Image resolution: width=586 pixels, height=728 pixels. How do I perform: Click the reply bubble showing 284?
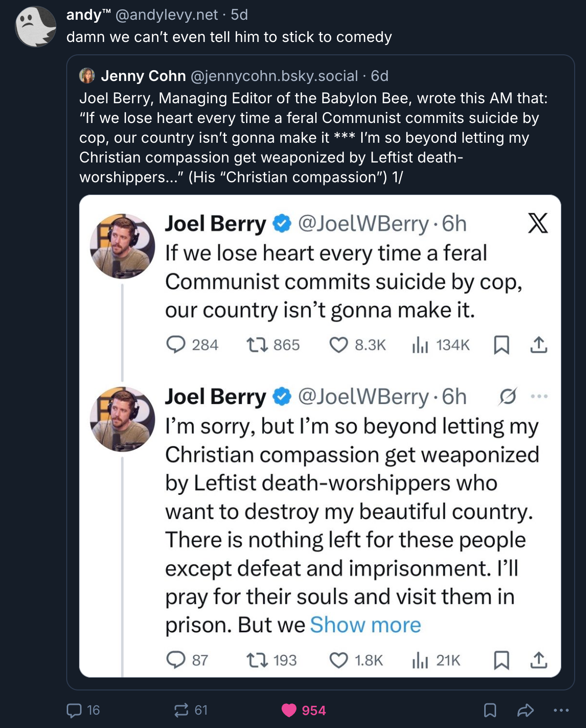click(176, 344)
